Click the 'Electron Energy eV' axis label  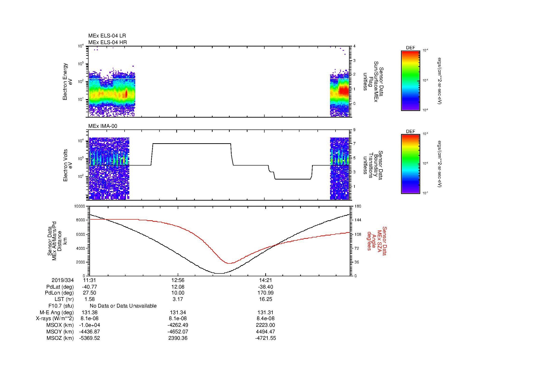pyautogui.click(x=67, y=82)
